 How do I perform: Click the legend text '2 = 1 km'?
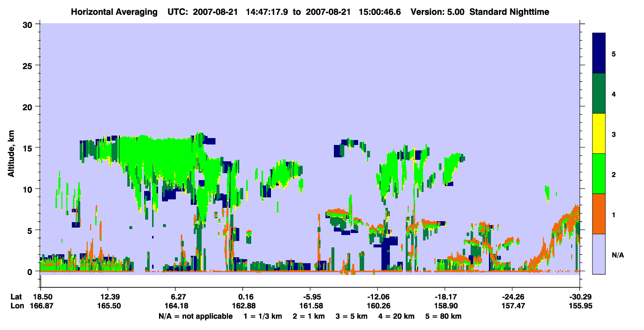[x=309, y=316]
